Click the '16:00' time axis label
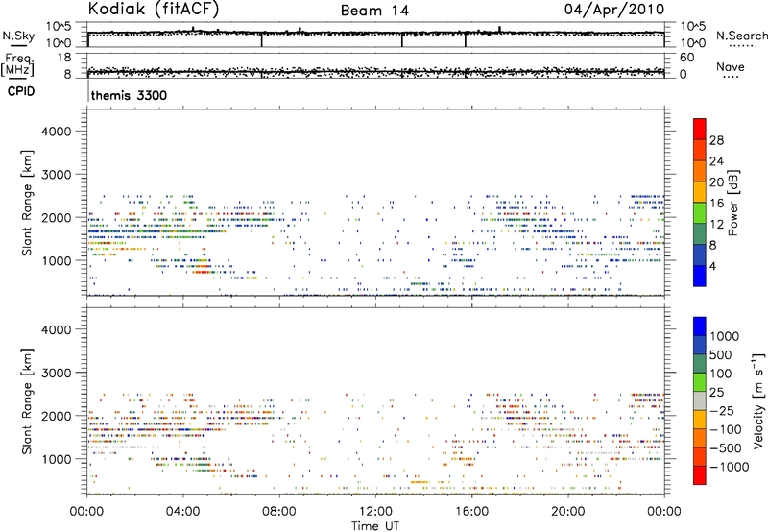 pyautogui.click(x=471, y=512)
